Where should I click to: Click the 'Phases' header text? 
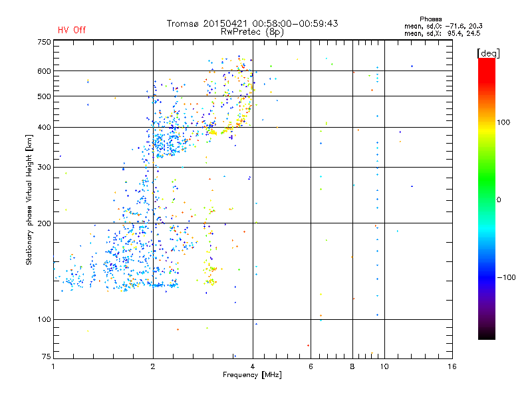[x=430, y=19]
